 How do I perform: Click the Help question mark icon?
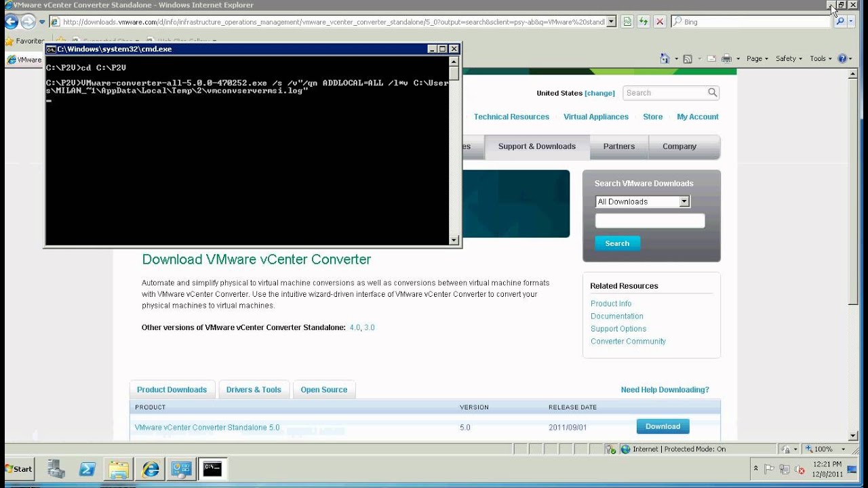tap(842, 59)
